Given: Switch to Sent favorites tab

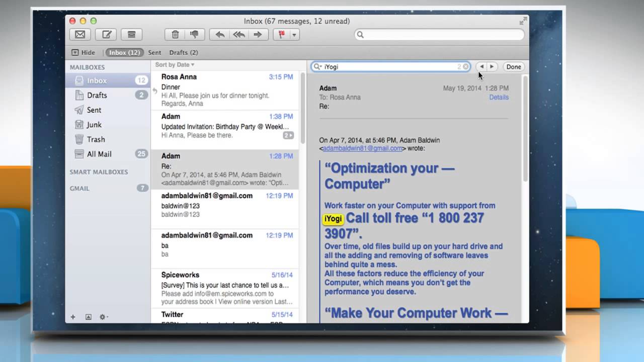Looking at the screenshot, I should click(x=154, y=52).
